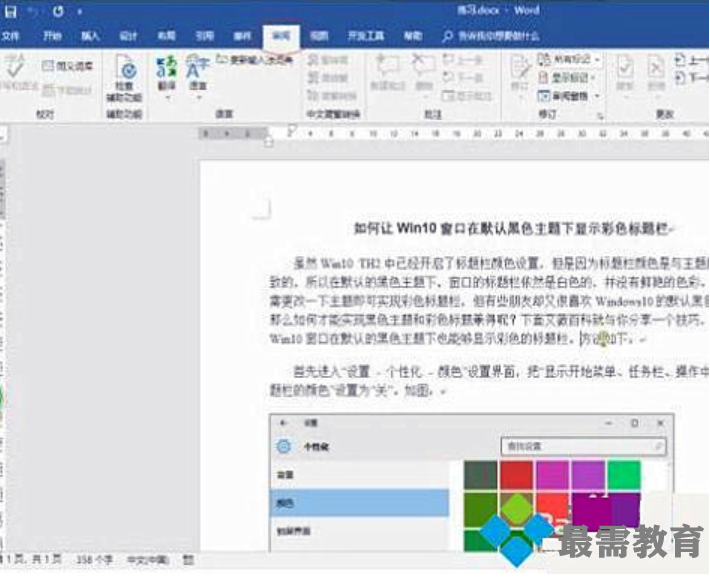Redo or repeat the last action
Image resolution: width=710 pixels, height=581 pixels.
tap(58, 11)
